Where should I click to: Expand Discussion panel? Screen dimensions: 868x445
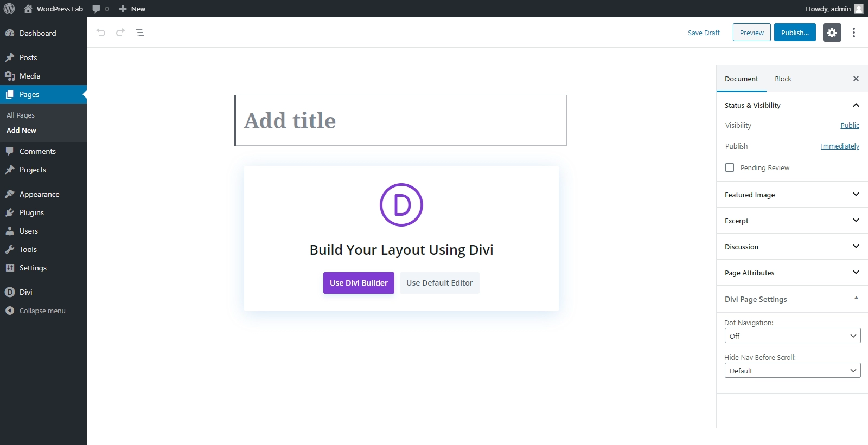tap(792, 247)
